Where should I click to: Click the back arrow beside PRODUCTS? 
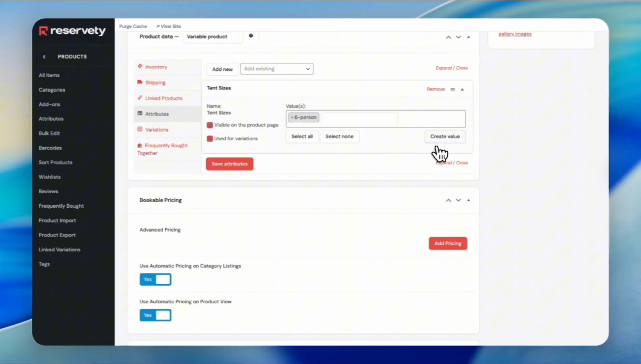tap(44, 57)
